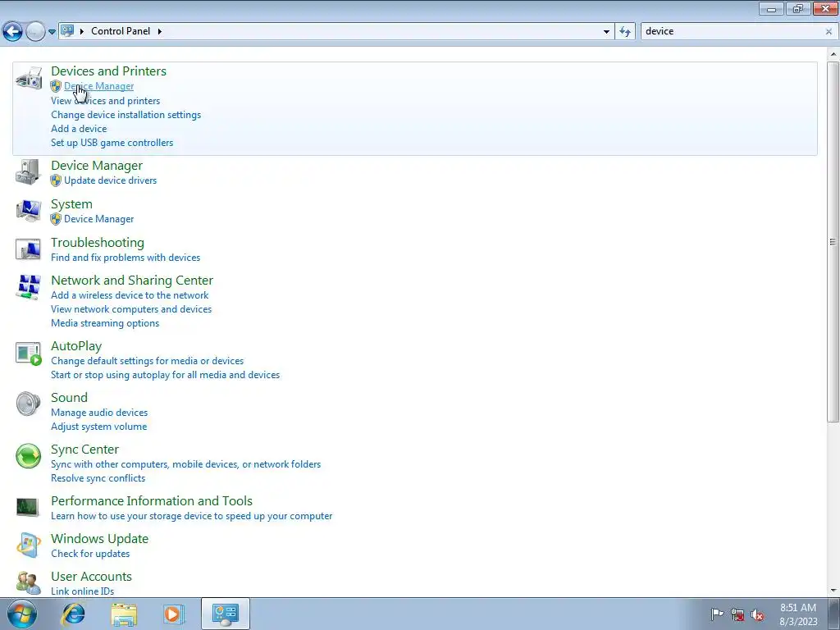Click the vertical scrollbar thumb
The height and width of the screenshot is (630, 840).
point(833,242)
